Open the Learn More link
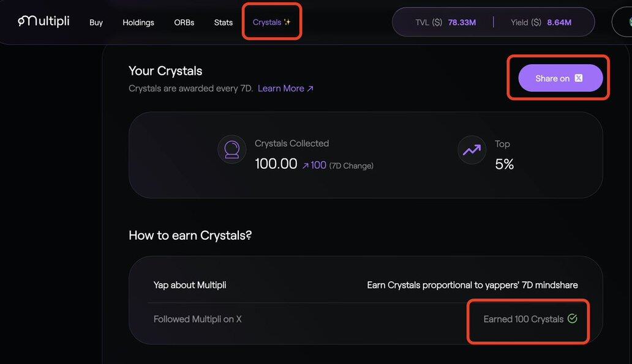Image resolution: width=632 pixels, height=364 pixels. [x=281, y=89]
